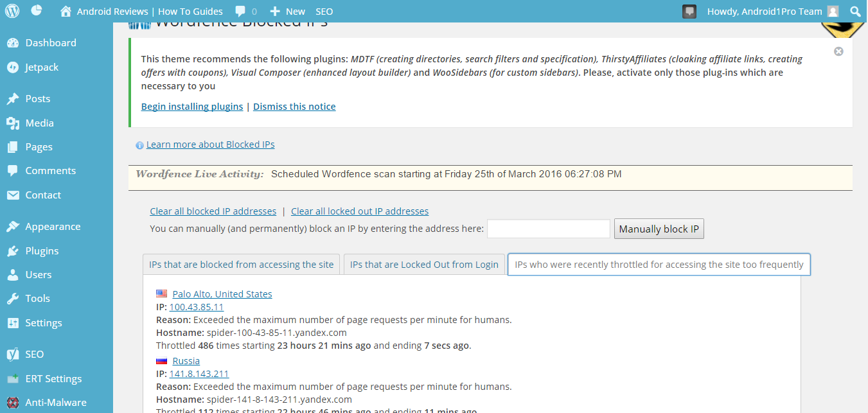Click the Comments speech bubble sidebar icon
This screenshot has width=868, height=413.
coord(13,171)
